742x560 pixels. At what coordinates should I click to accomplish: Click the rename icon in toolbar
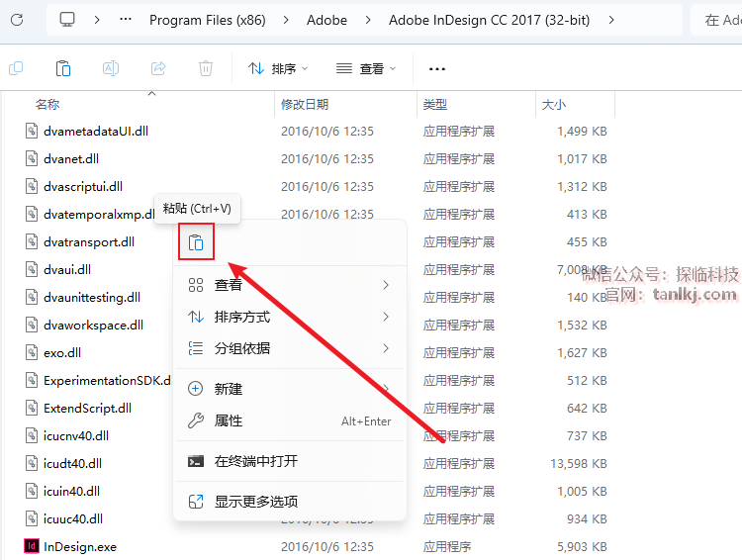pos(111,68)
